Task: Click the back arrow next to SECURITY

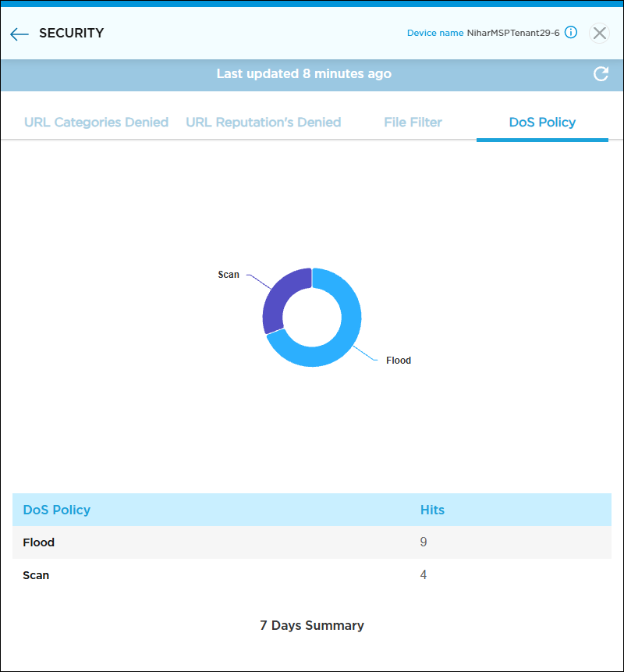Action: [19, 34]
